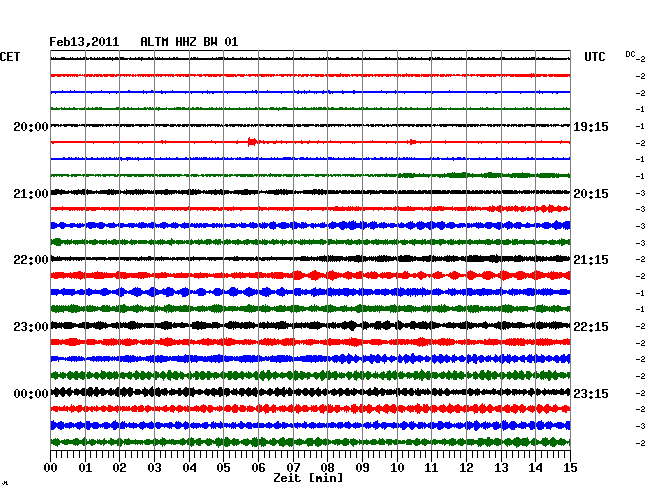Select minute tick label 03 on x-axis

point(154,468)
